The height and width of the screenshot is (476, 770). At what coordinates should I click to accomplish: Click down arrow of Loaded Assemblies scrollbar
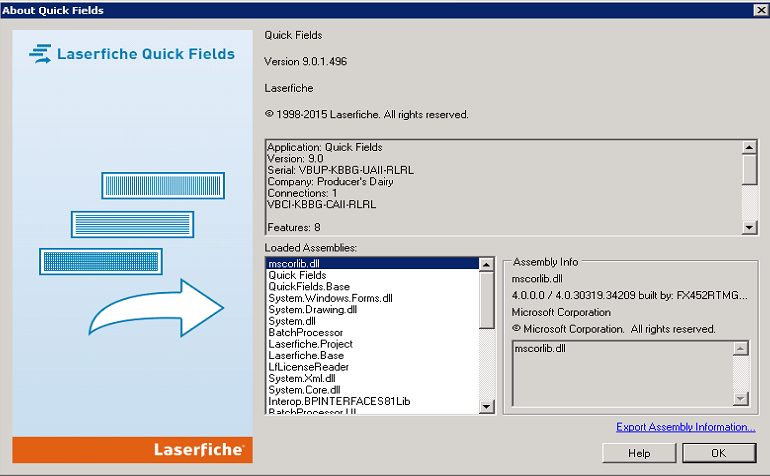coord(486,406)
